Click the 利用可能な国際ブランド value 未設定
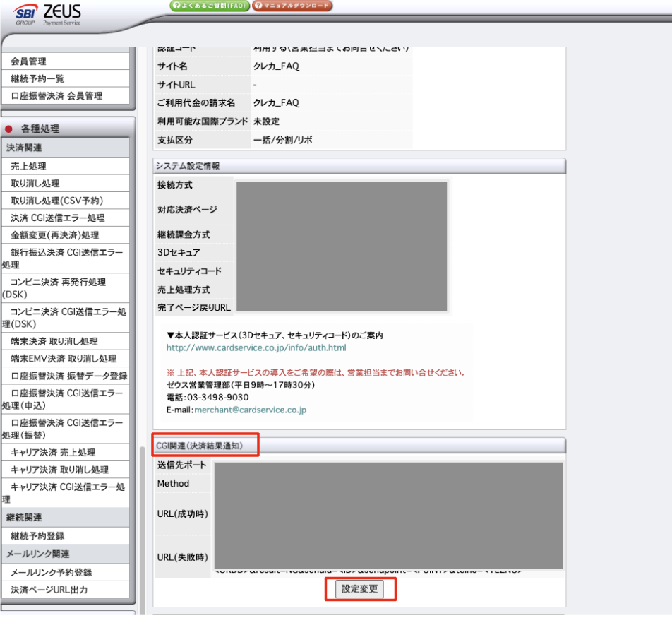 (266, 121)
